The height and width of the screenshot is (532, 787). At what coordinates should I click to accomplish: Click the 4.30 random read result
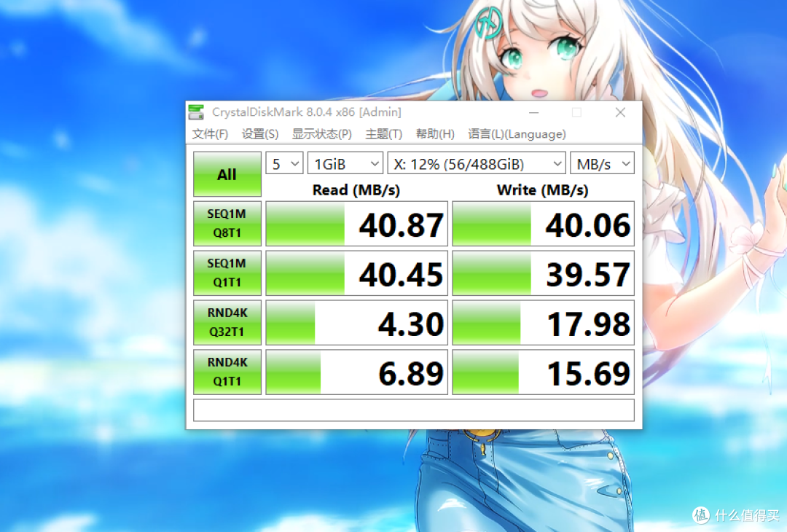pos(356,323)
